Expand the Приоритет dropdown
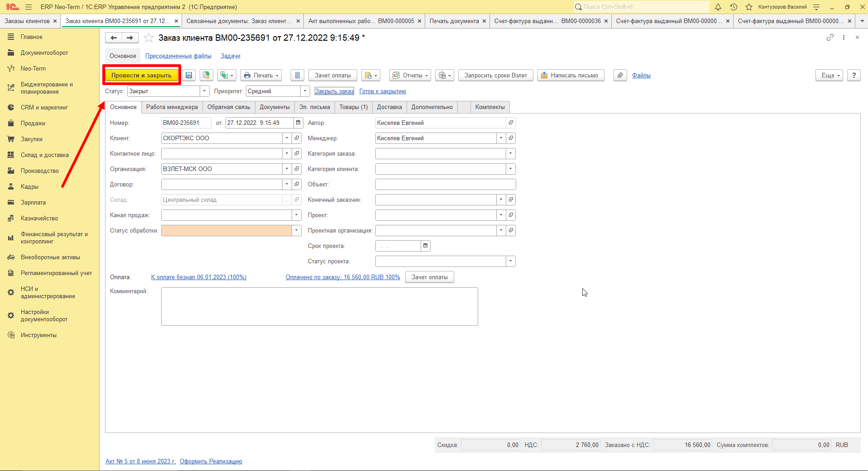This screenshot has width=868, height=471. 305,91
